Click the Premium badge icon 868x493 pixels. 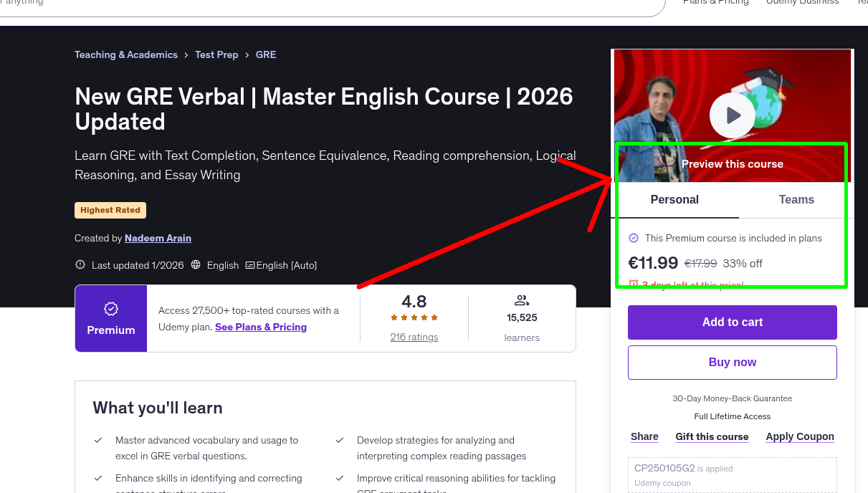point(111,308)
